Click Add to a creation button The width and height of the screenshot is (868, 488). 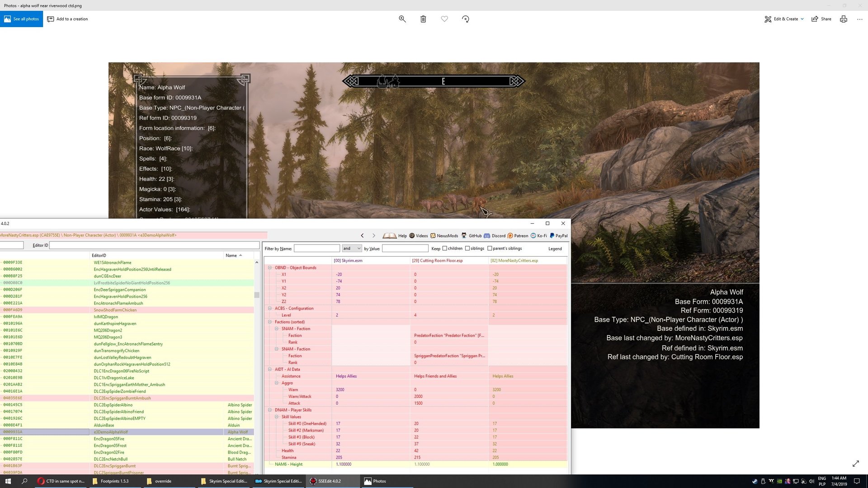click(68, 19)
